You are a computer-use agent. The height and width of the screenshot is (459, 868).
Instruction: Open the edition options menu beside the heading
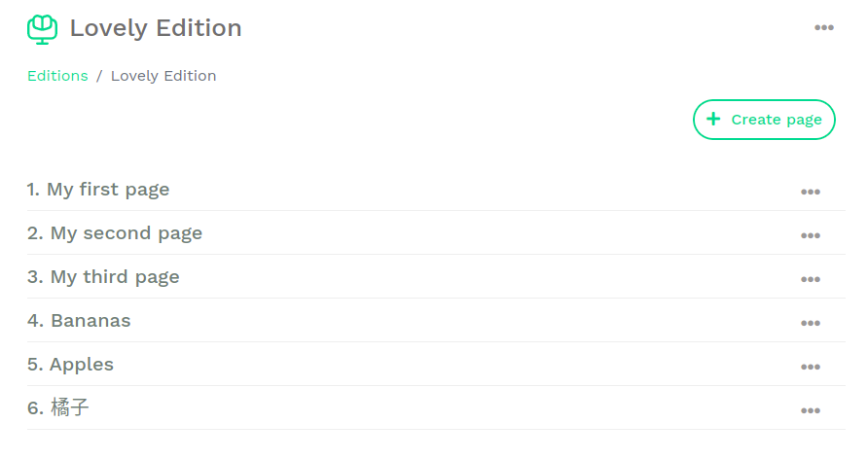coord(824,28)
